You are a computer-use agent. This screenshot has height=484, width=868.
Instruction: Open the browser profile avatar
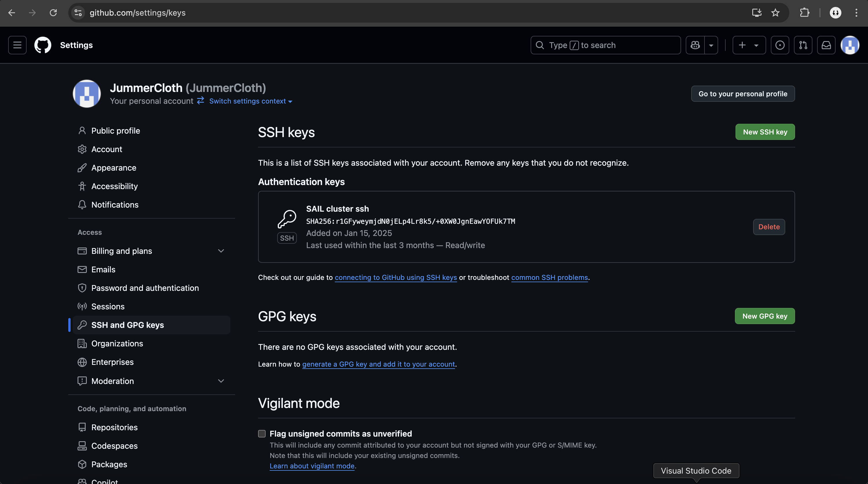coord(835,13)
